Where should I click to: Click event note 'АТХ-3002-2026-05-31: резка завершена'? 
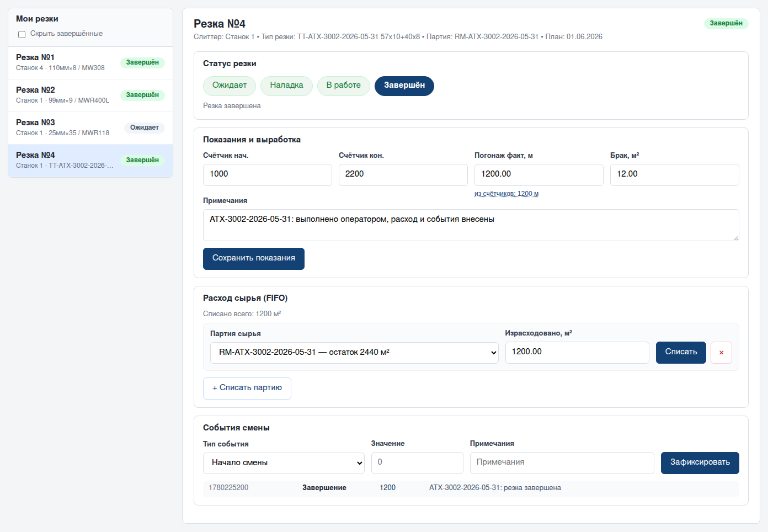[x=495, y=488]
